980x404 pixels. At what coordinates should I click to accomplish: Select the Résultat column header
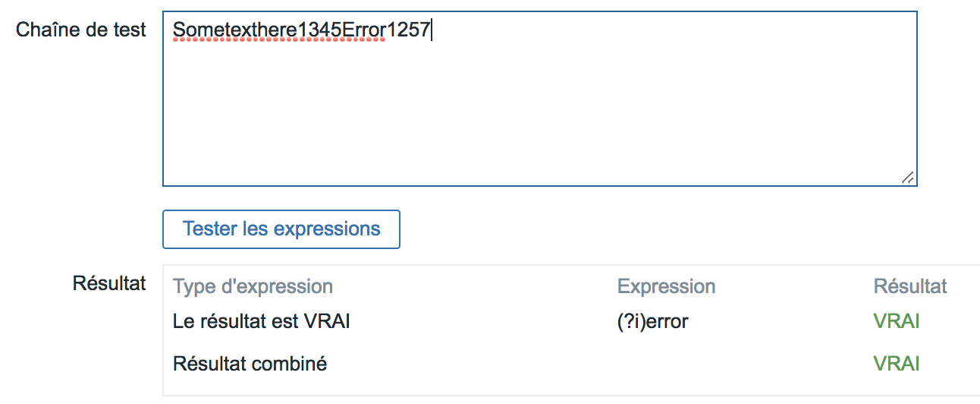[910, 286]
